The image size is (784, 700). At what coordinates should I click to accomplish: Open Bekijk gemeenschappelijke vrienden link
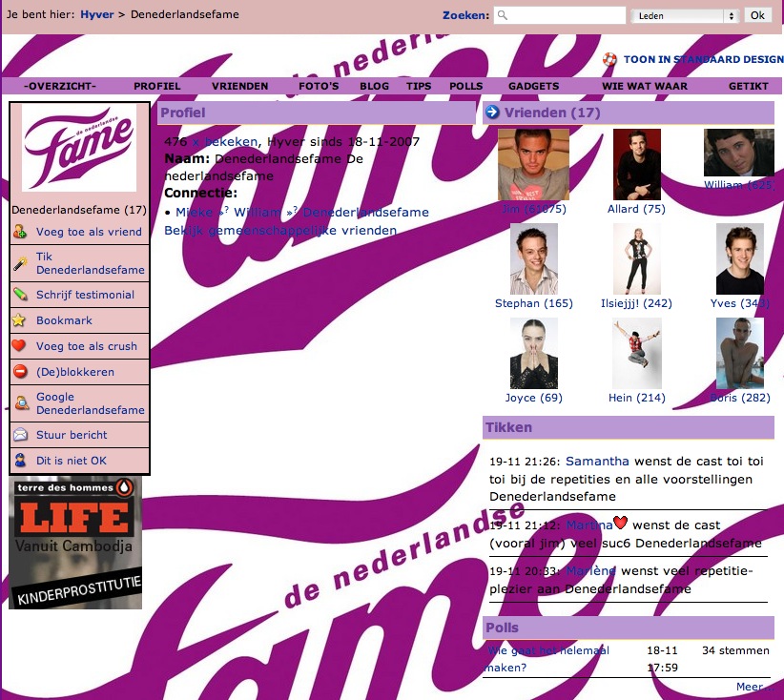click(x=280, y=231)
